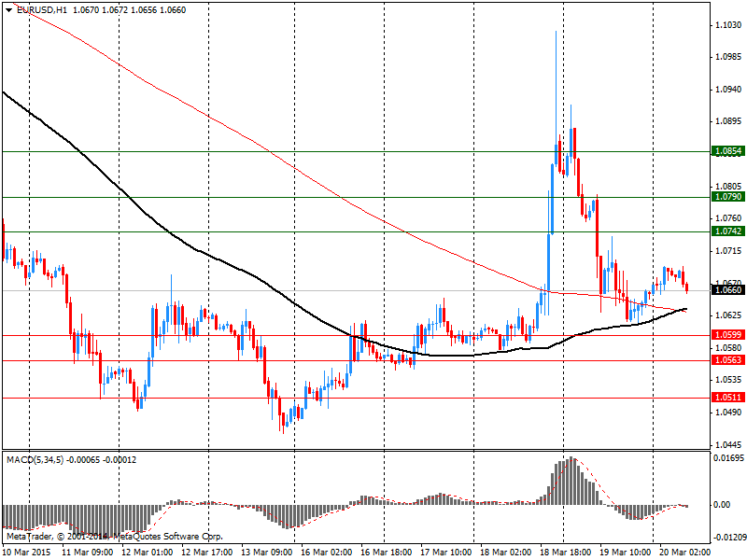Click the 1.0490 price scale value

tap(729, 413)
